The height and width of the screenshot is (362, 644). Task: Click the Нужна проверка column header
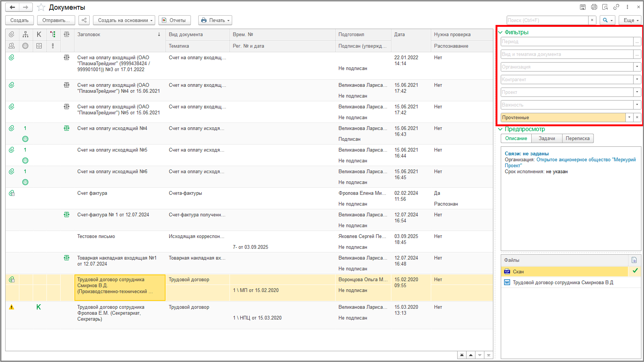coord(462,35)
